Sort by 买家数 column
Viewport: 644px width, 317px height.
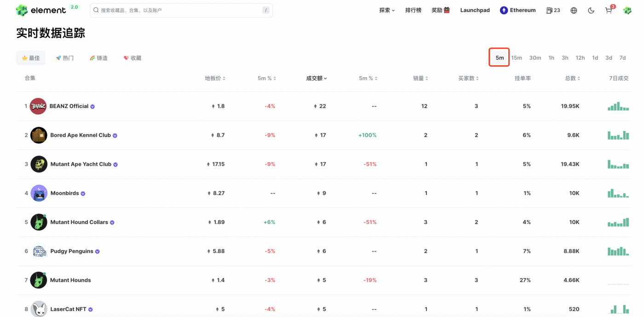pyautogui.click(x=468, y=79)
